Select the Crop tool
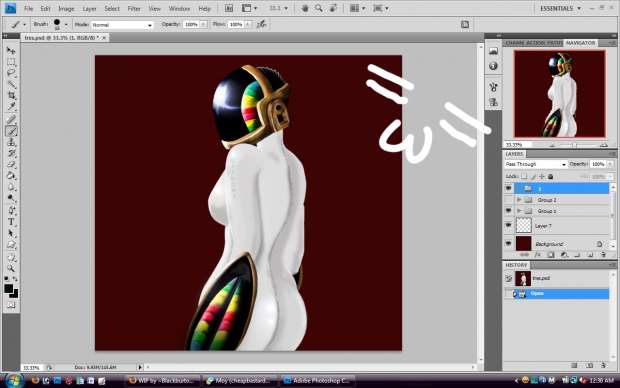This screenshot has height=388, width=620. [x=11, y=95]
